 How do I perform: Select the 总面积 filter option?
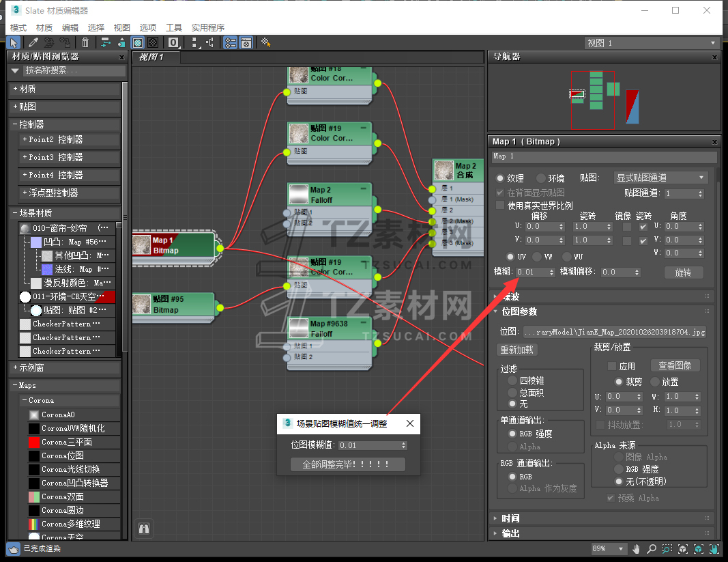512,393
